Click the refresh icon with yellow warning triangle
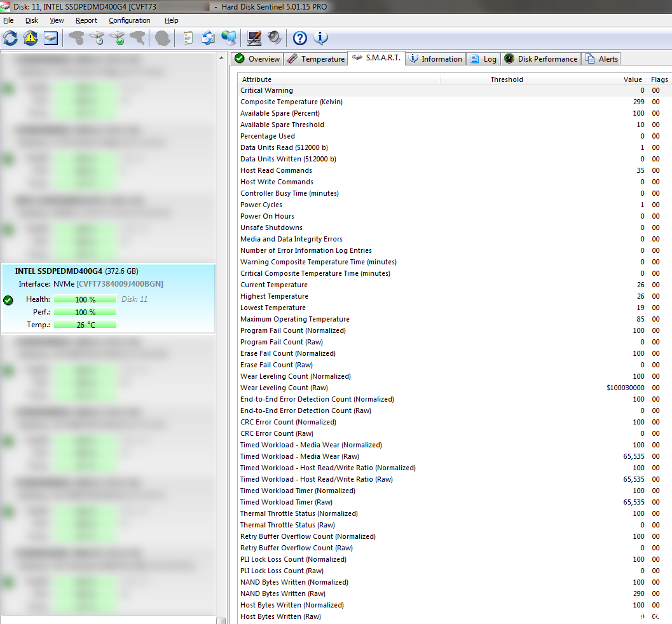Image resolution: width=672 pixels, height=624 pixels. pyautogui.click(x=31, y=38)
